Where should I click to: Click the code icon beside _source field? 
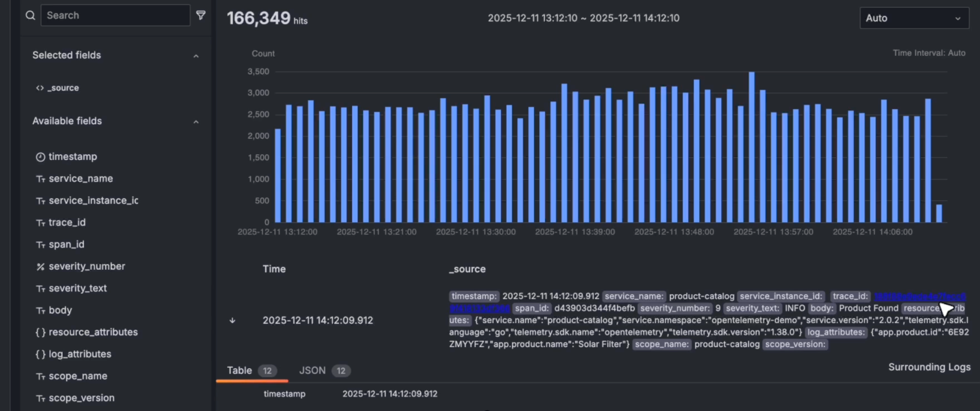tap(39, 88)
